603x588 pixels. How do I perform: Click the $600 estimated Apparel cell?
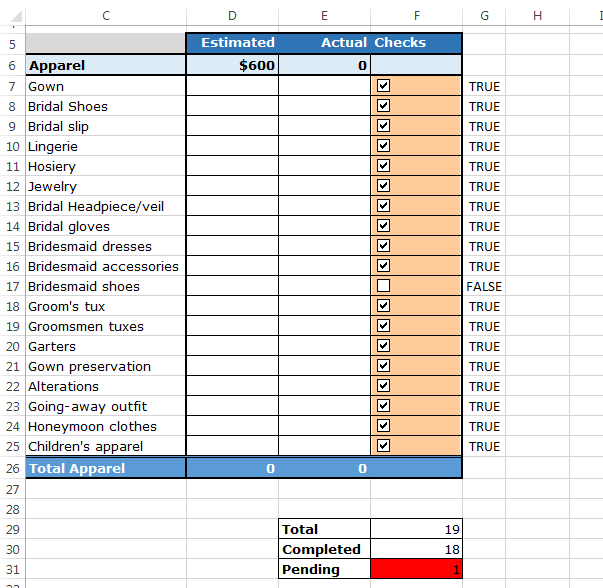click(232, 65)
